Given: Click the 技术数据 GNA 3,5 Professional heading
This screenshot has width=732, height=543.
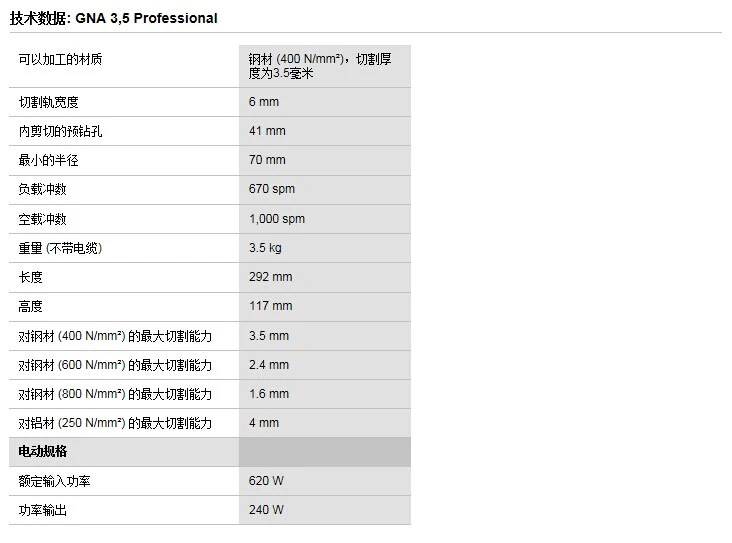Looking at the screenshot, I should pos(114,18).
